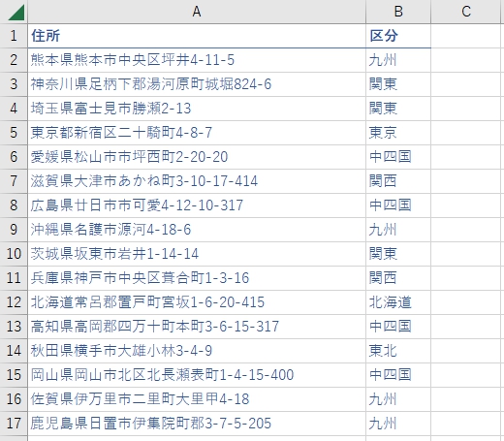Click 九州 in row 16
Screen dimensions: 504x441
[x=398, y=399]
